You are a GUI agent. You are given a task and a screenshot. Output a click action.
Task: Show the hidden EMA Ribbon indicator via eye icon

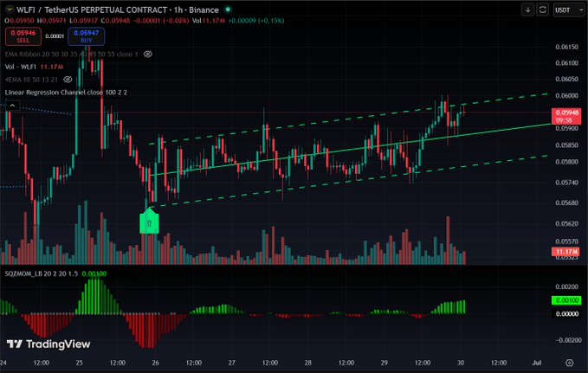click(x=148, y=54)
